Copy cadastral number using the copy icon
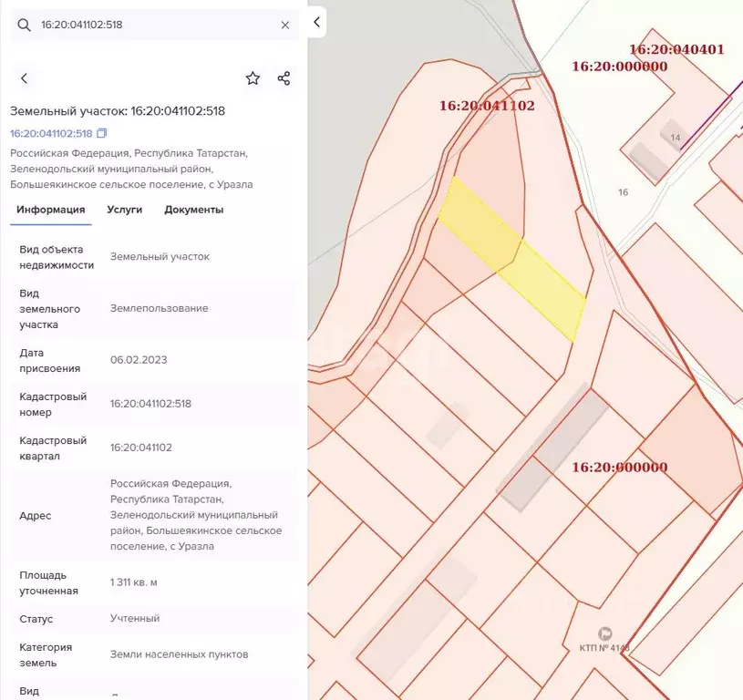 (x=102, y=133)
